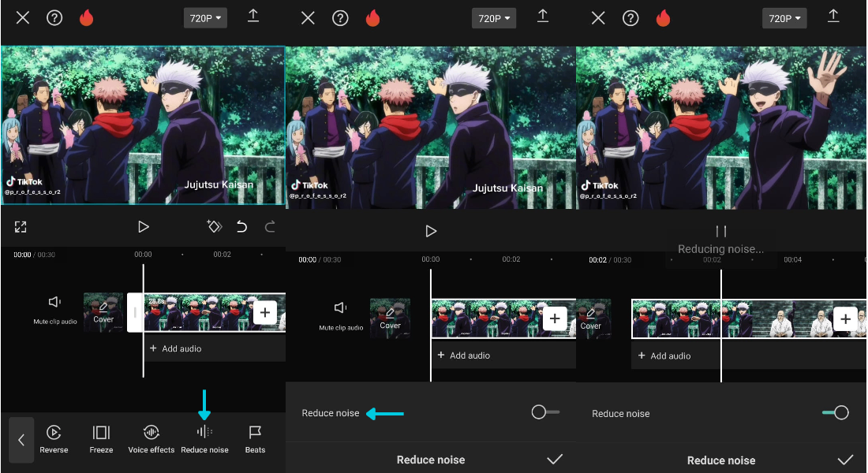Open the Beats tool
The width and height of the screenshot is (868, 473).
[x=255, y=439]
